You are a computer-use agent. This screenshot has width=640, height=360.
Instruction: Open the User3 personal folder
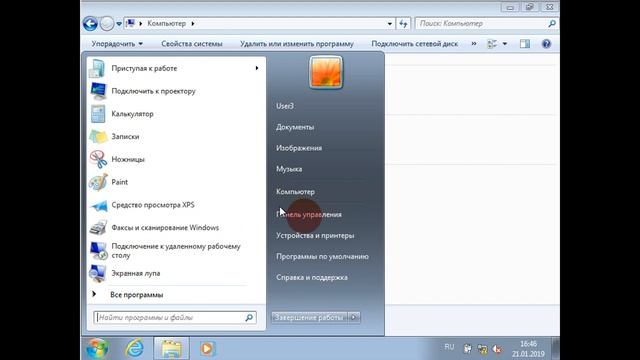(285, 106)
